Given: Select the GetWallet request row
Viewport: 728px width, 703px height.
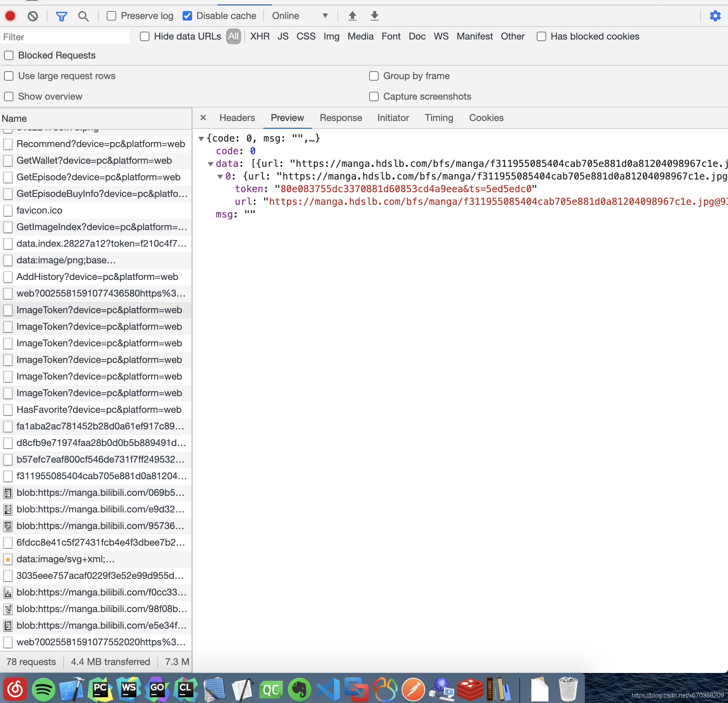Looking at the screenshot, I should point(96,161).
